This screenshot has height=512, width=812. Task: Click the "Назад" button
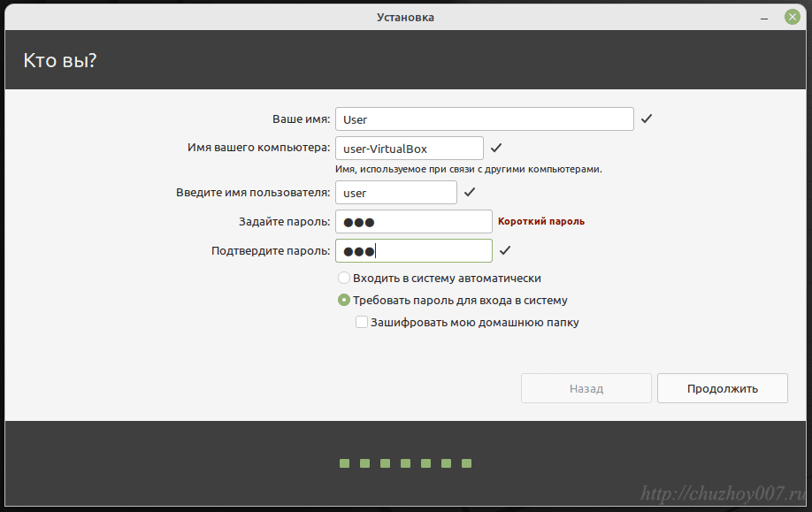pos(586,388)
